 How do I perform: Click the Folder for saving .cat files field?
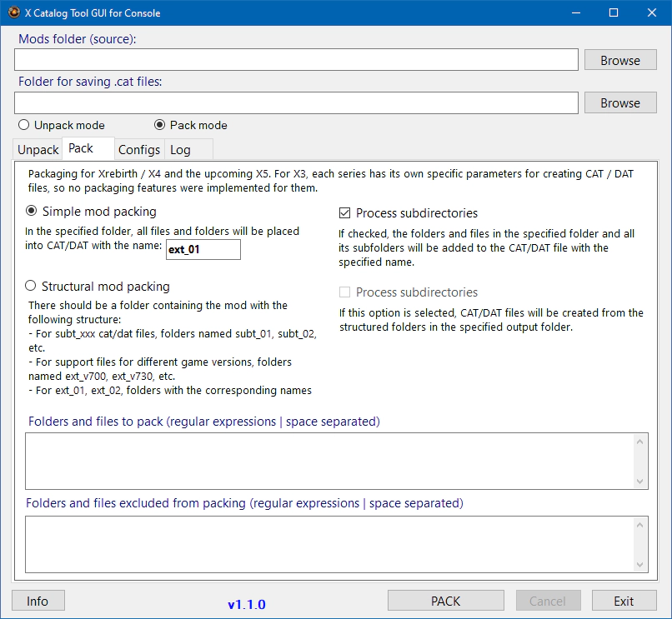[x=296, y=102]
